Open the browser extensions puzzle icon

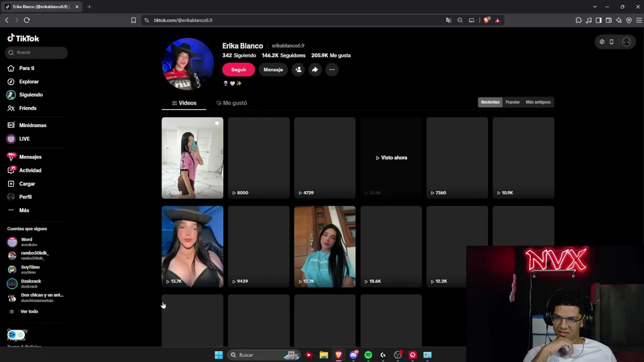pyautogui.click(x=579, y=20)
